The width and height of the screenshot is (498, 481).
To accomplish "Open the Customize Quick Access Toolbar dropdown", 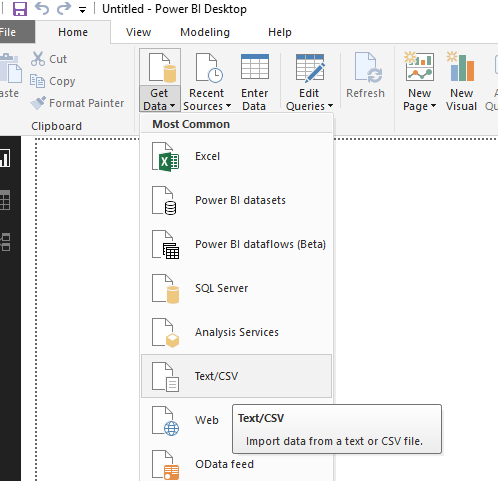I will pyautogui.click(x=82, y=10).
